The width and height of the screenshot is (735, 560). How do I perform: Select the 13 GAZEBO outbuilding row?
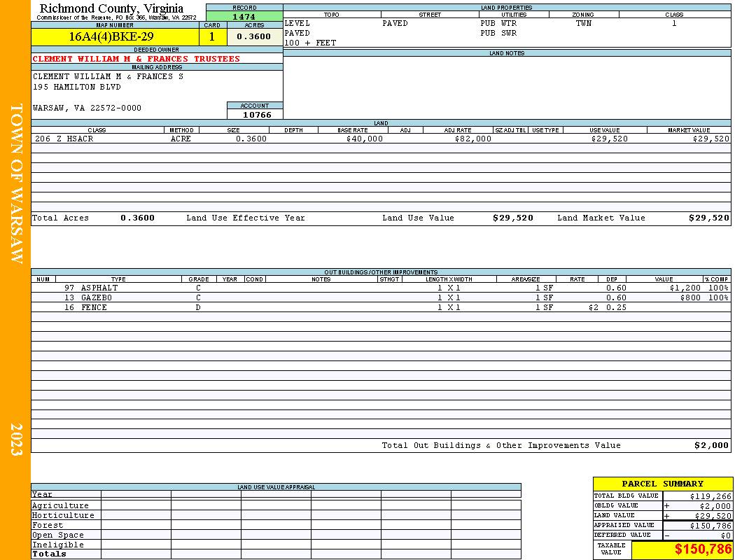coord(381,297)
